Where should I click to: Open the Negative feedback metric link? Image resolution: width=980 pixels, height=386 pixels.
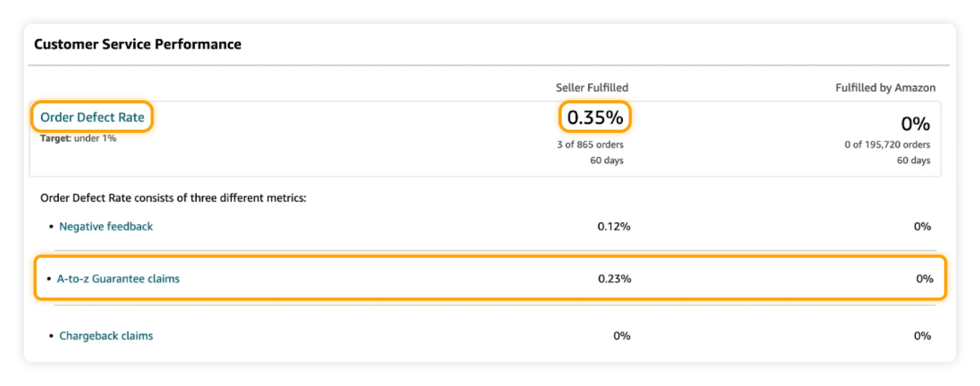pos(106,226)
